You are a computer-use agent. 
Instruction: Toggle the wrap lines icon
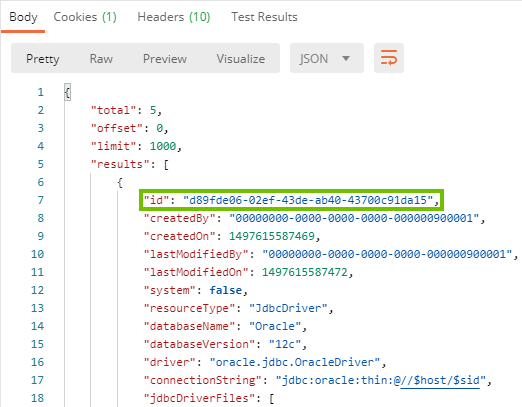[x=389, y=58]
